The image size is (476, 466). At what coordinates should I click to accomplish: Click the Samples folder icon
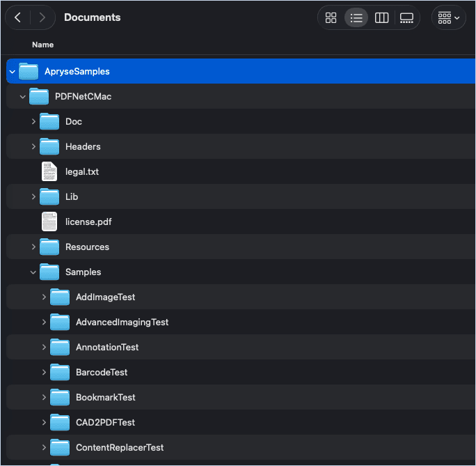click(49, 272)
